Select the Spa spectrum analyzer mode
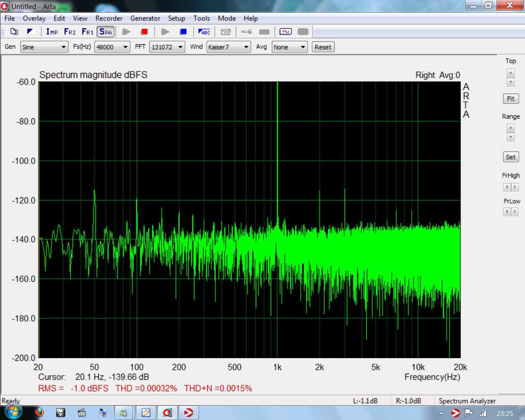The width and height of the screenshot is (525, 420). [105, 32]
